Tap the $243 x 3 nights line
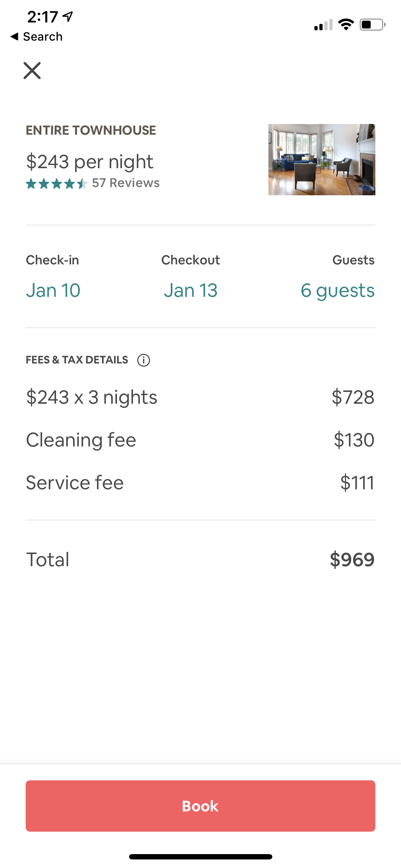The height and width of the screenshot is (868, 401). [x=92, y=397]
